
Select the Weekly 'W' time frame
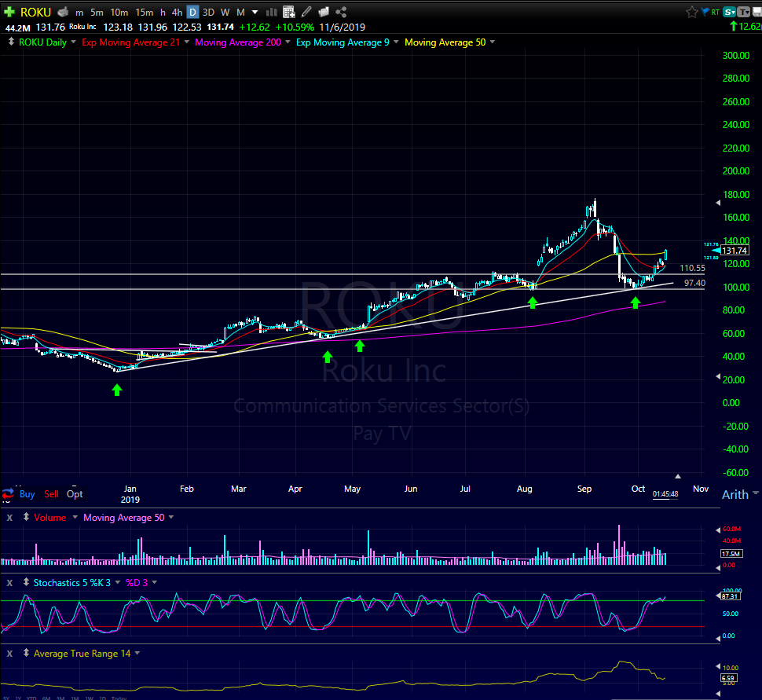pos(225,13)
